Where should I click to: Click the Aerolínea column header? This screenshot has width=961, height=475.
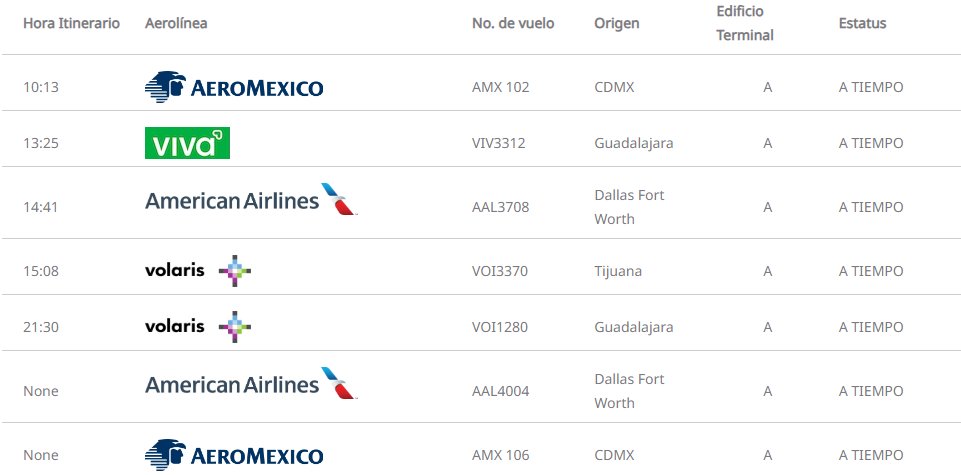click(x=176, y=23)
